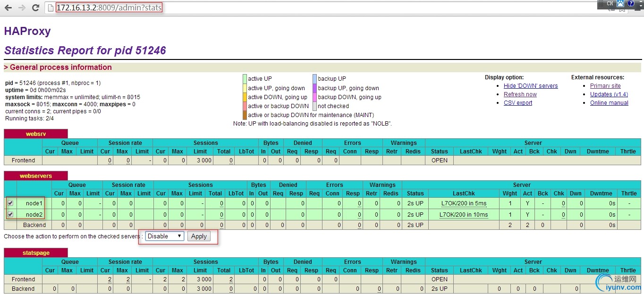644x295 pixels.
Task: Open the Disable action dropdown
Action: (164, 236)
